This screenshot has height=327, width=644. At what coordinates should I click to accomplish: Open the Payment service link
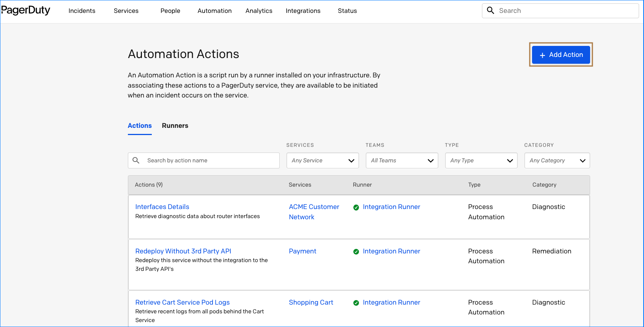302,251
